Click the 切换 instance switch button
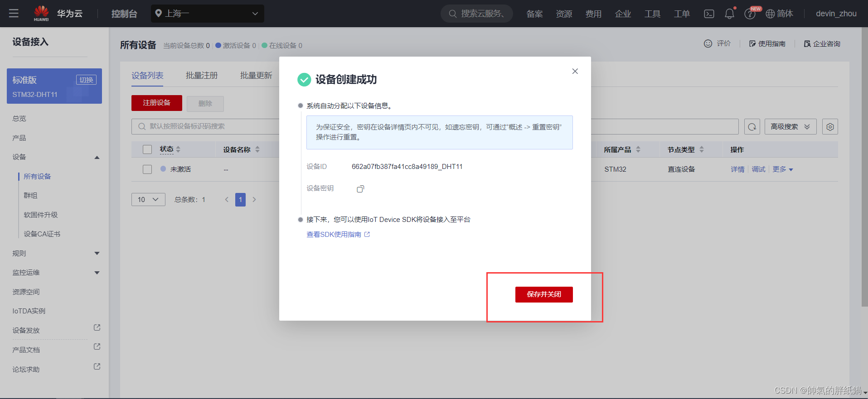The width and height of the screenshot is (868, 399). (86, 80)
